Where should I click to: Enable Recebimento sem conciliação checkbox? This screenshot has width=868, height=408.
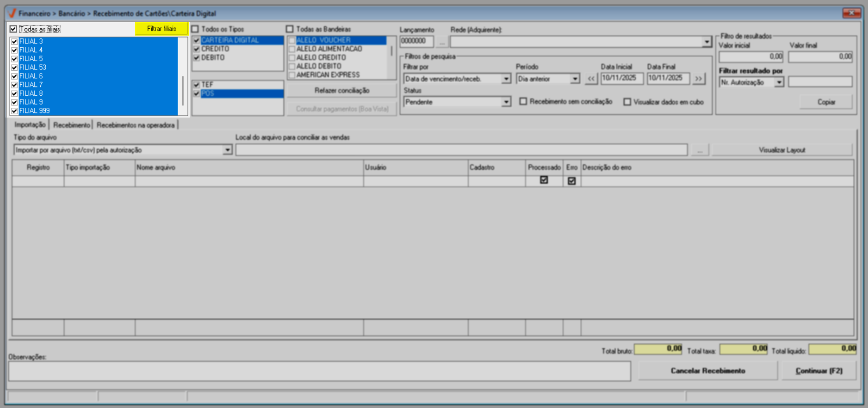tap(523, 101)
